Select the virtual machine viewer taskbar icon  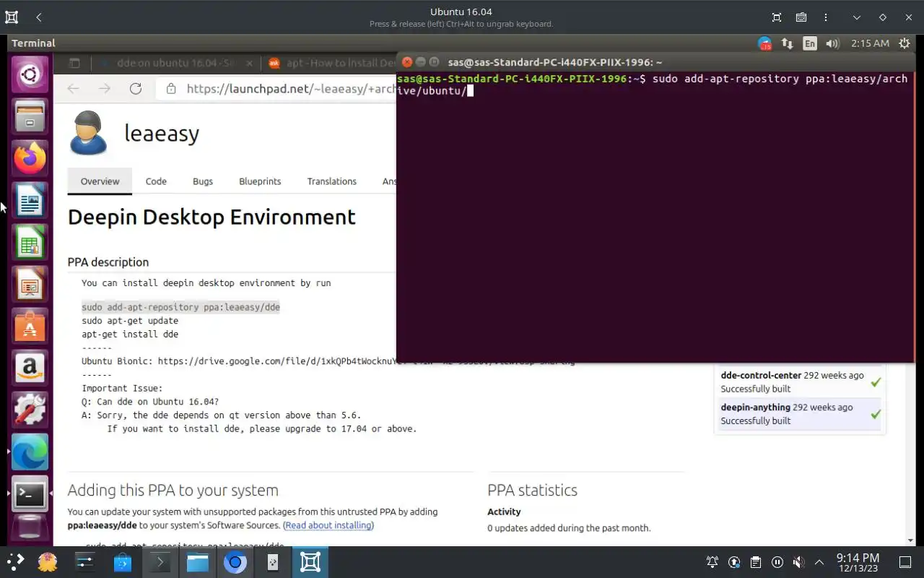(310, 562)
